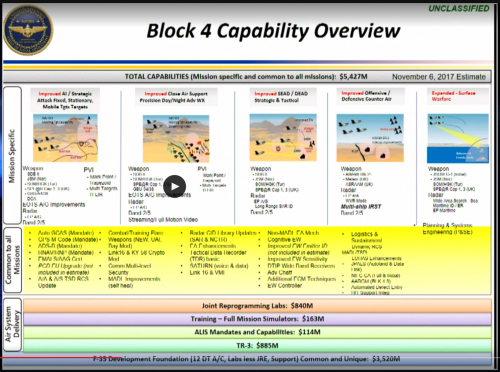Click the play button overlay

click(175, 186)
